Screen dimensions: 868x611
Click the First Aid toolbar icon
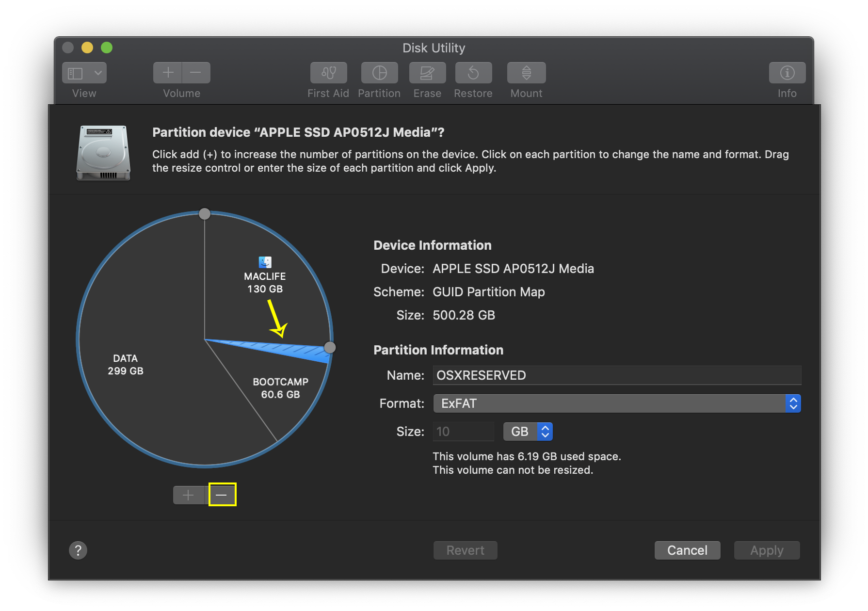pyautogui.click(x=328, y=73)
